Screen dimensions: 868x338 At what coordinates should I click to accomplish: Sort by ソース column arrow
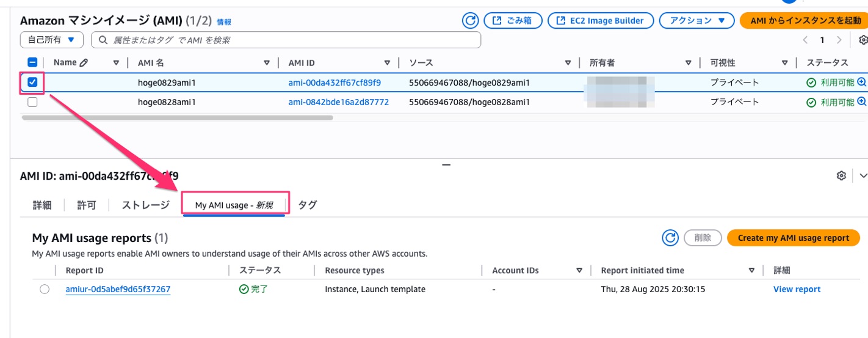568,62
